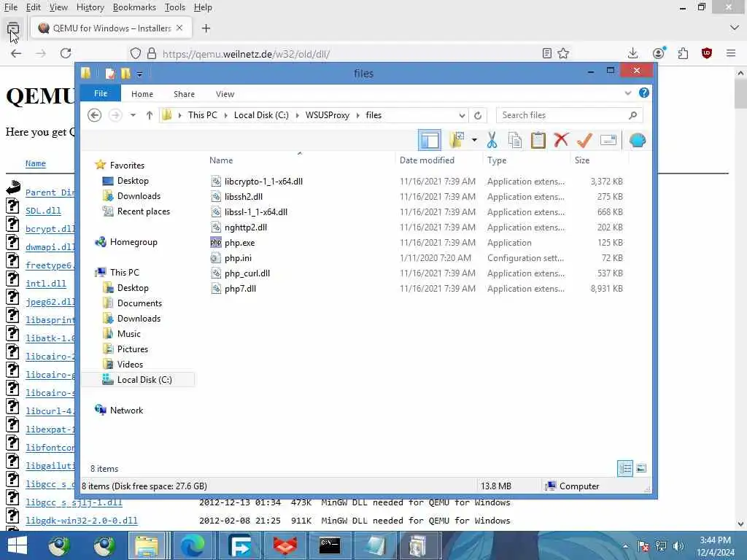Click the Up one level arrow
This screenshot has height=560, width=747.
(149, 115)
